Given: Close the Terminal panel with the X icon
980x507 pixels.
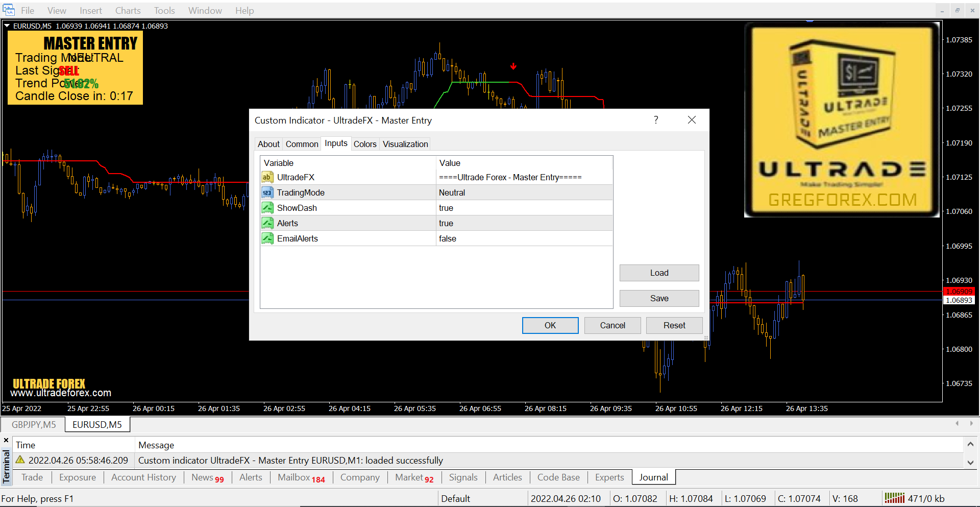Looking at the screenshot, I should 6,440.
